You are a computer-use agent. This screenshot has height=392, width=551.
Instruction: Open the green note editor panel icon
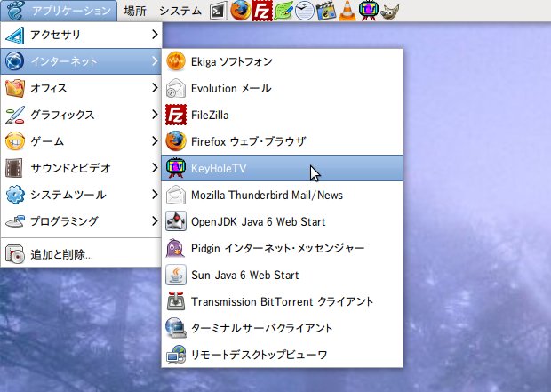coord(283,11)
